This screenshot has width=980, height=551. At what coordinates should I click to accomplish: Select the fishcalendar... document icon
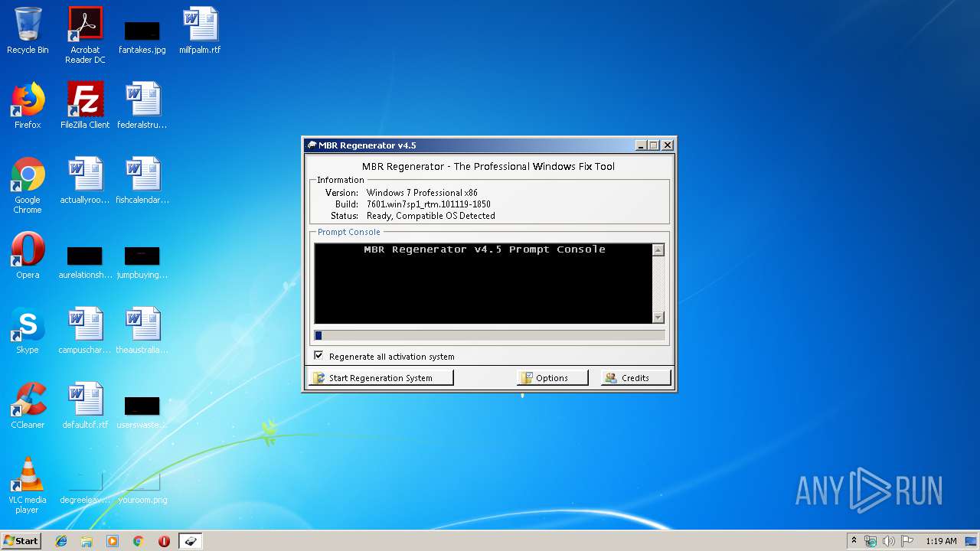pos(142,181)
